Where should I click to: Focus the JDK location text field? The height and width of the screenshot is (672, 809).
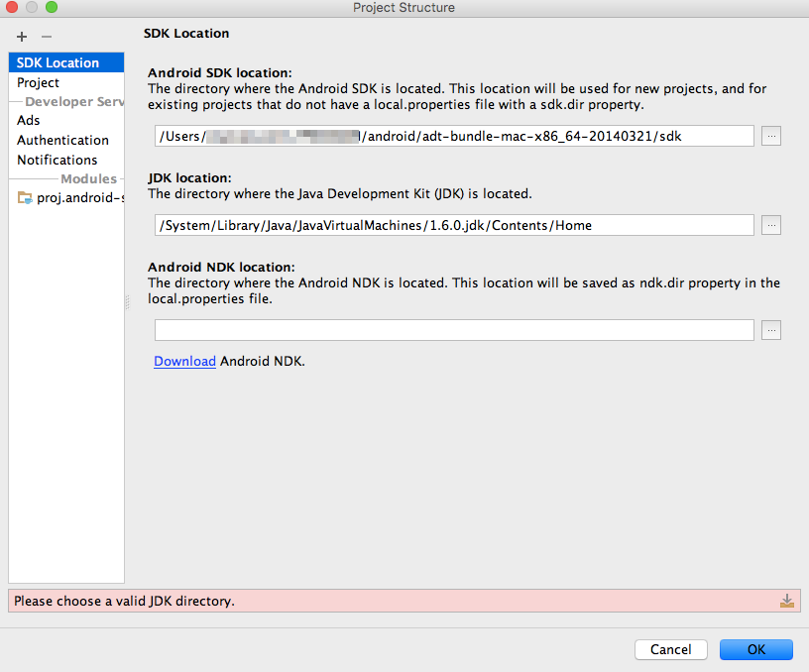(454, 225)
